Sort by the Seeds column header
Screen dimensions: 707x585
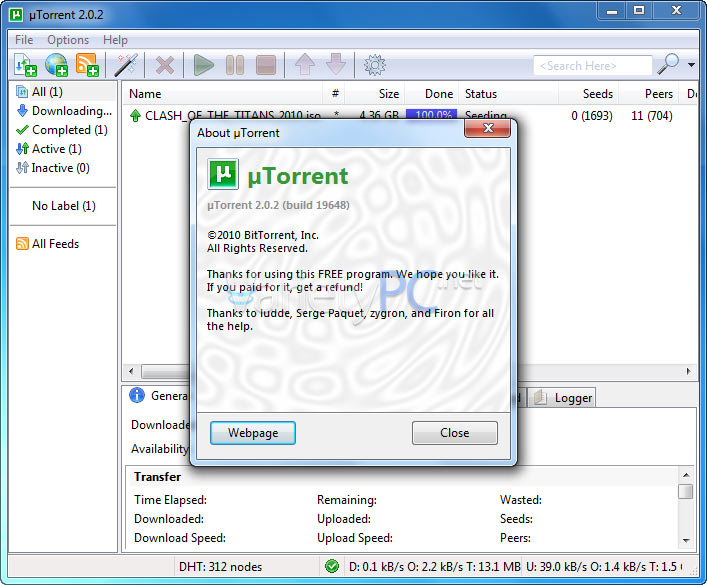click(588, 94)
